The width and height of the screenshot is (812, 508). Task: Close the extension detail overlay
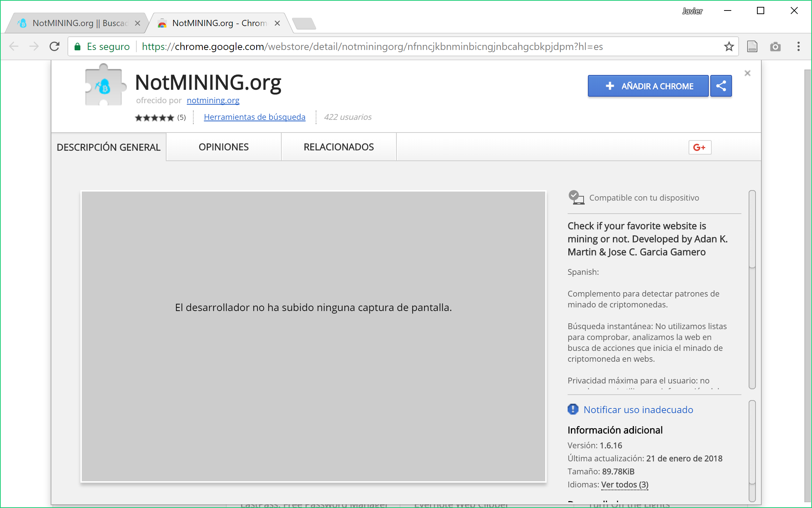tap(747, 74)
